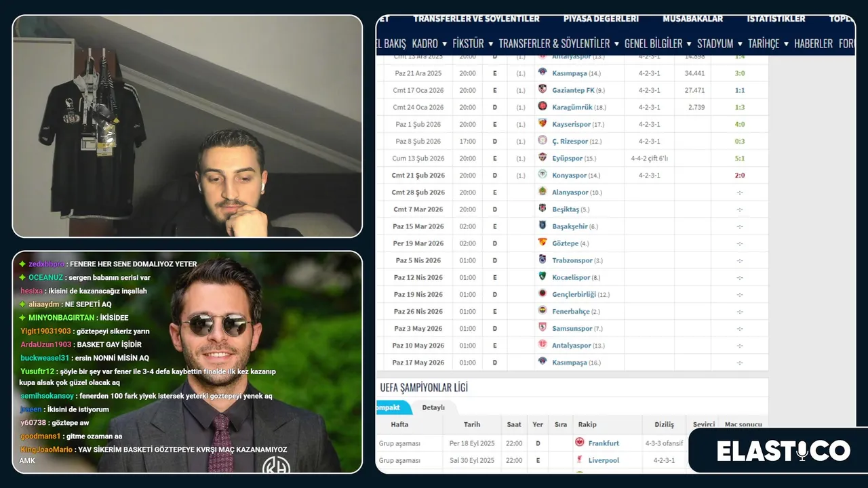The image size is (868, 488).
Task: Open the Fenerbahçe team link
Action: point(570,311)
